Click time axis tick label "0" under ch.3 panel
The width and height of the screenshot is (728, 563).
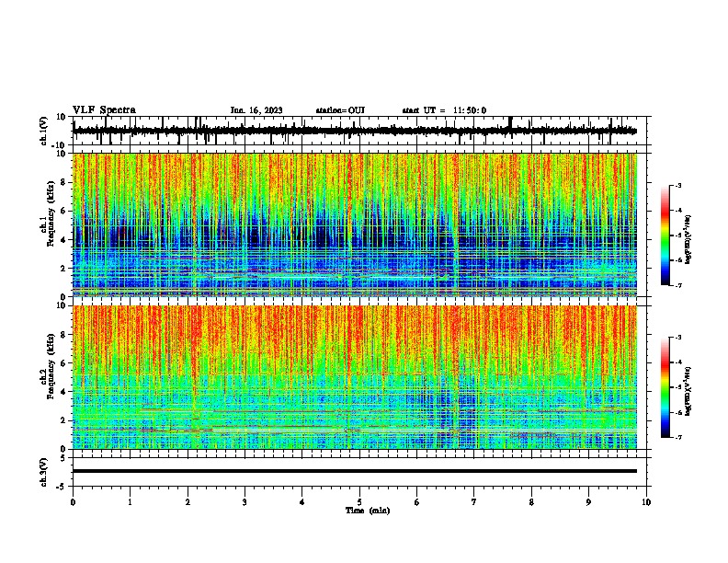[73, 502]
